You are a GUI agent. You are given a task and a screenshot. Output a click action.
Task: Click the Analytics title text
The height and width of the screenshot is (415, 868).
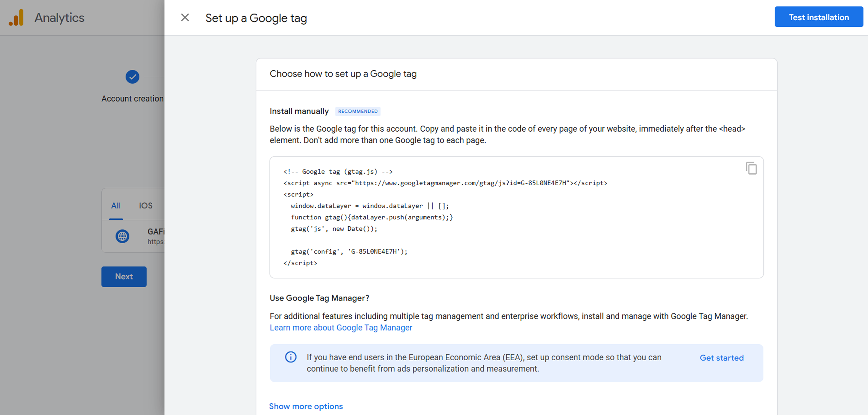(x=60, y=18)
